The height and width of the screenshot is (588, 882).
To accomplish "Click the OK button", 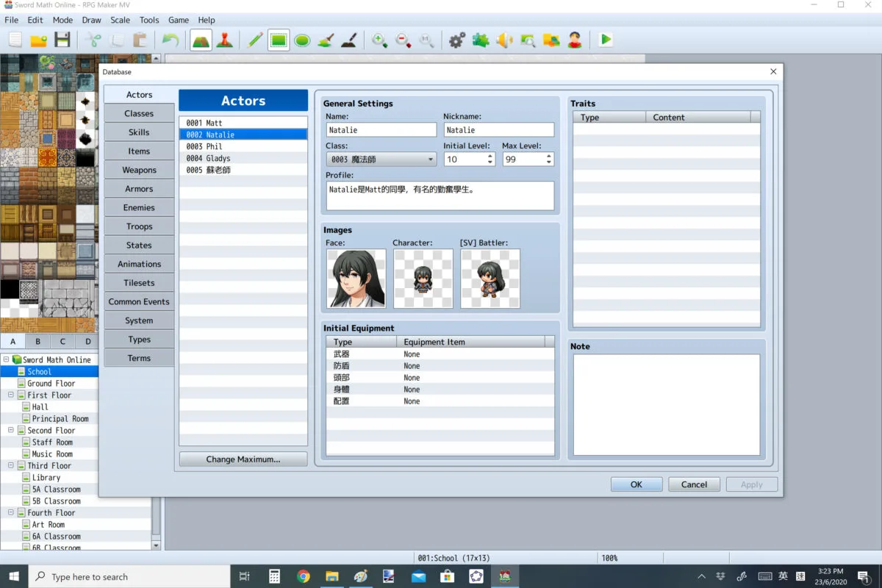I will 637,484.
